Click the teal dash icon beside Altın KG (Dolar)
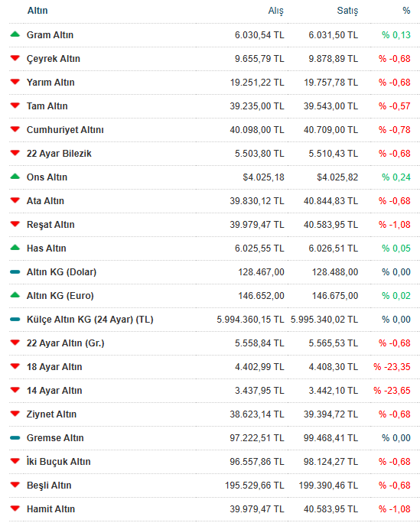Image resolution: width=420 pixels, height=523 pixels. coord(15,272)
